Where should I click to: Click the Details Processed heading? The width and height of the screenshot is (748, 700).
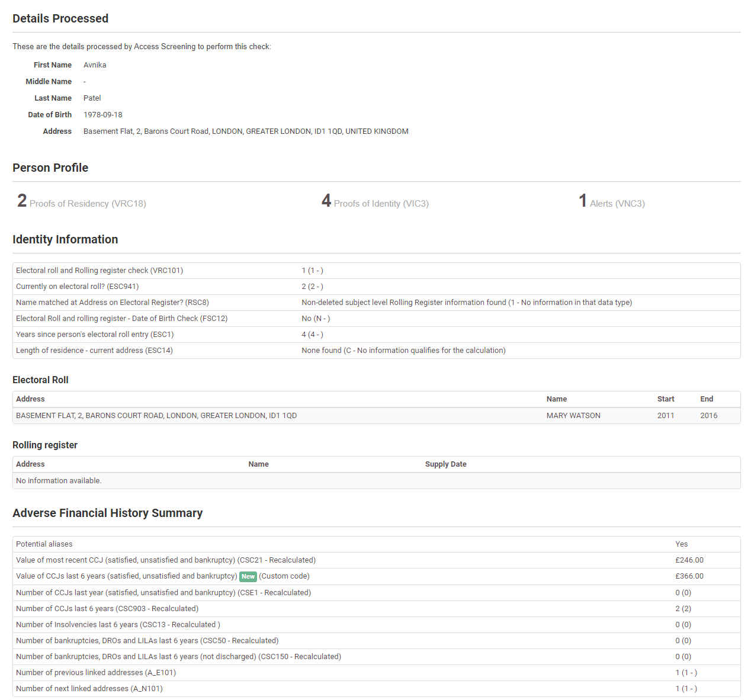click(x=60, y=18)
